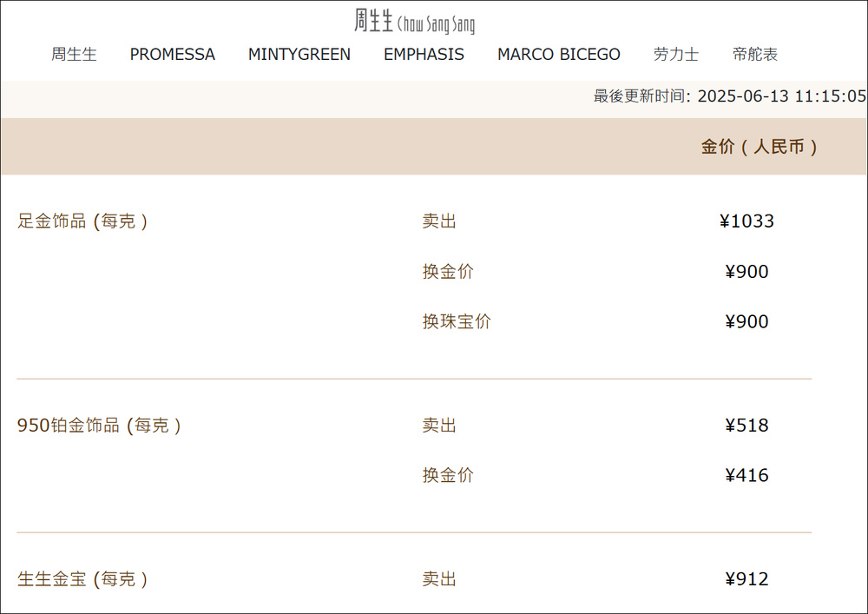Click the ¥416 platinum exchange price

(746, 476)
